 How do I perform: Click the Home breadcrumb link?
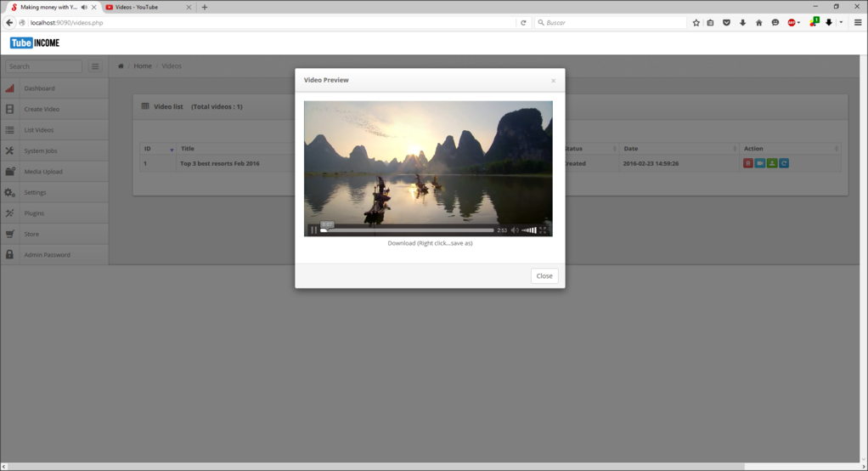click(143, 66)
